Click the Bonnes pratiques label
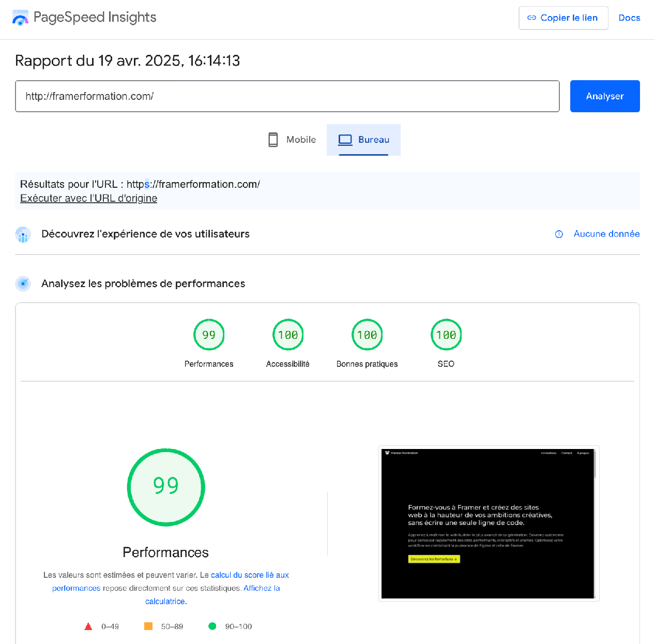Image resolution: width=655 pixels, height=644 pixels. pos(367,364)
